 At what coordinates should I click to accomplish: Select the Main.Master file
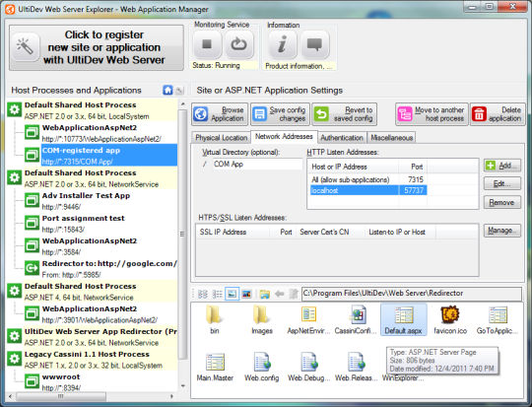(x=215, y=367)
